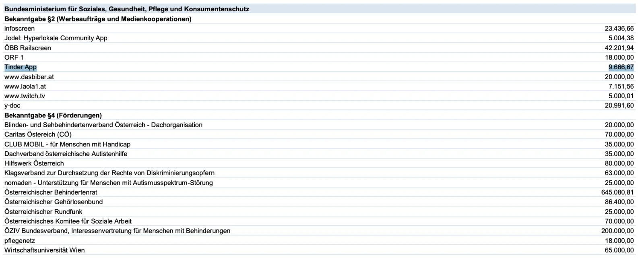Click Österreichischer Behindertenrat

(x=51, y=192)
